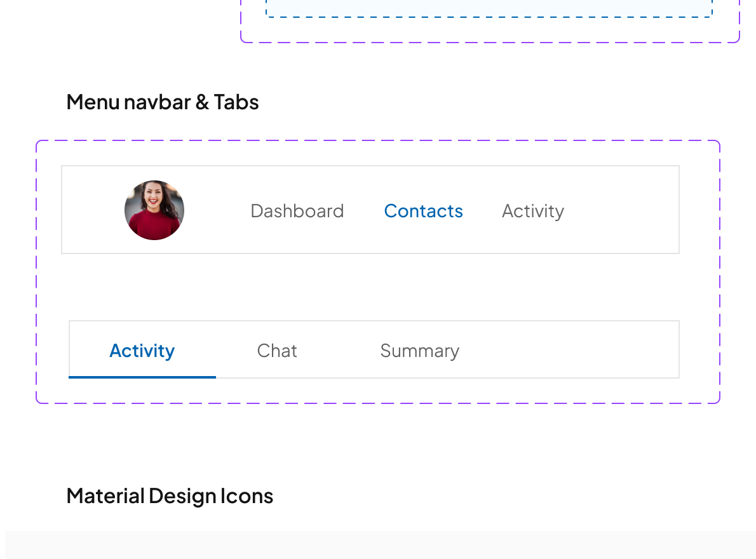Click the space between Dashboard and Contacts links
The height and width of the screenshot is (559, 756).
tap(364, 211)
